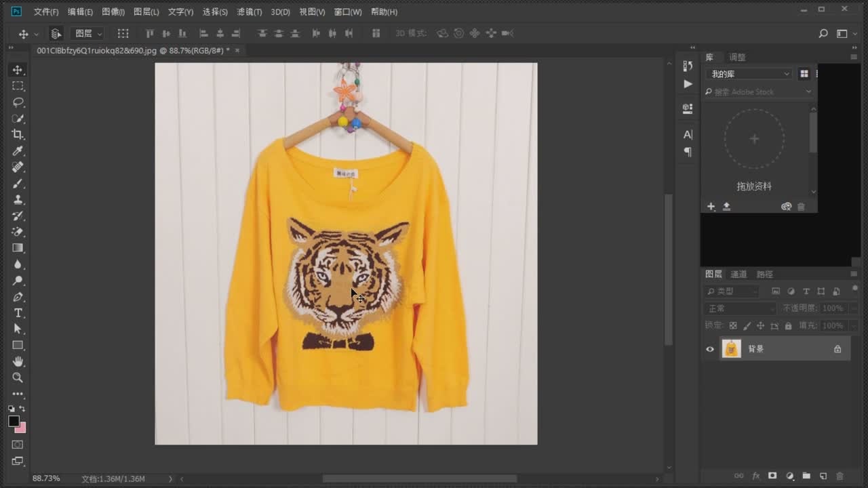The width and height of the screenshot is (868, 488).
Task: Select the Crop tool
Action: pos(18,135)
